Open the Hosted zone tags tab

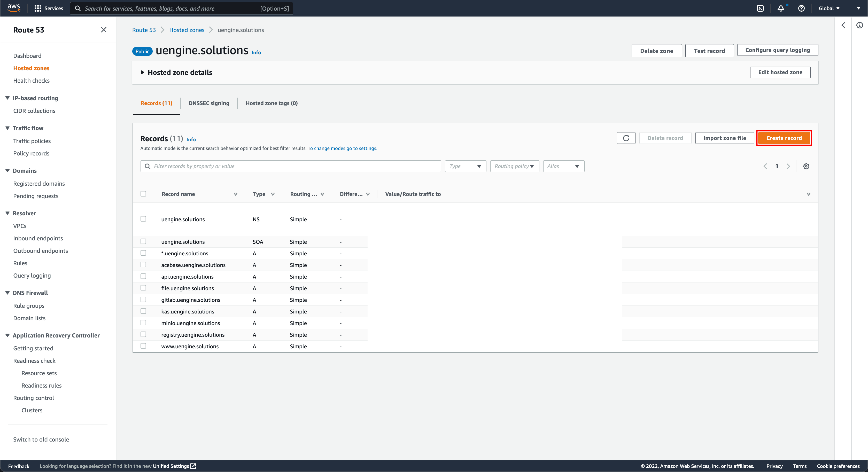[x=271, y=103]
